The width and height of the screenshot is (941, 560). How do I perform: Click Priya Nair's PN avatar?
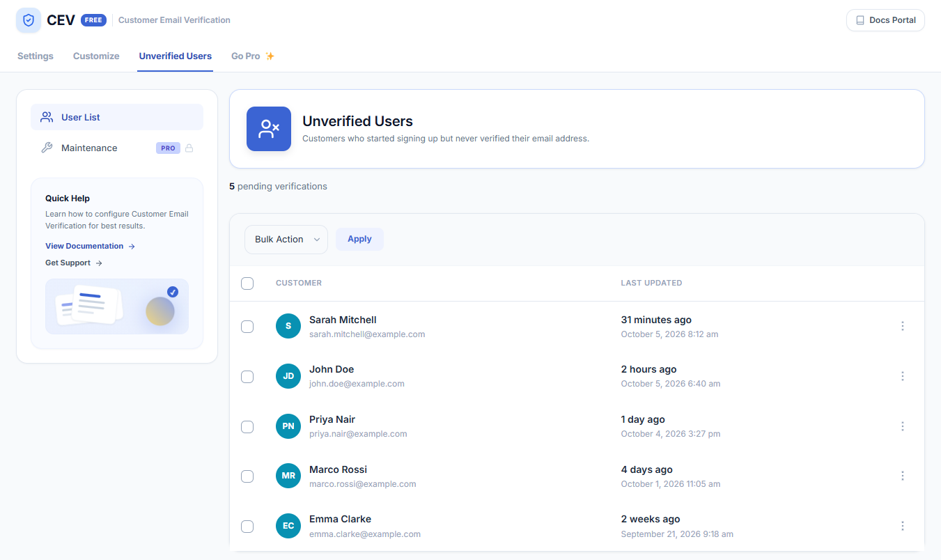[x=288, y=426]
